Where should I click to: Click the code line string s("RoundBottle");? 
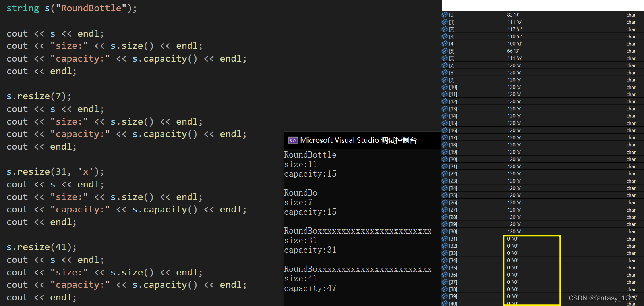pyautogui.click(x=72, y=8)
